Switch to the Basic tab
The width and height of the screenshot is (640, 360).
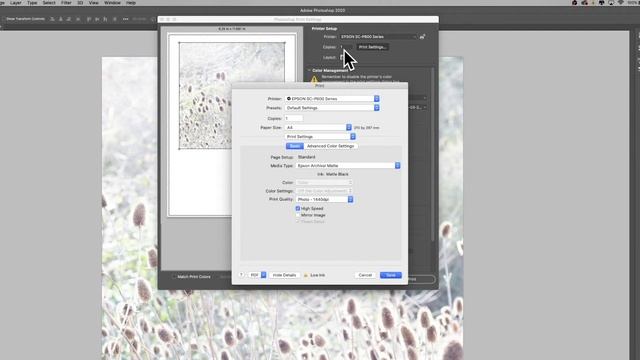point(294,146)
